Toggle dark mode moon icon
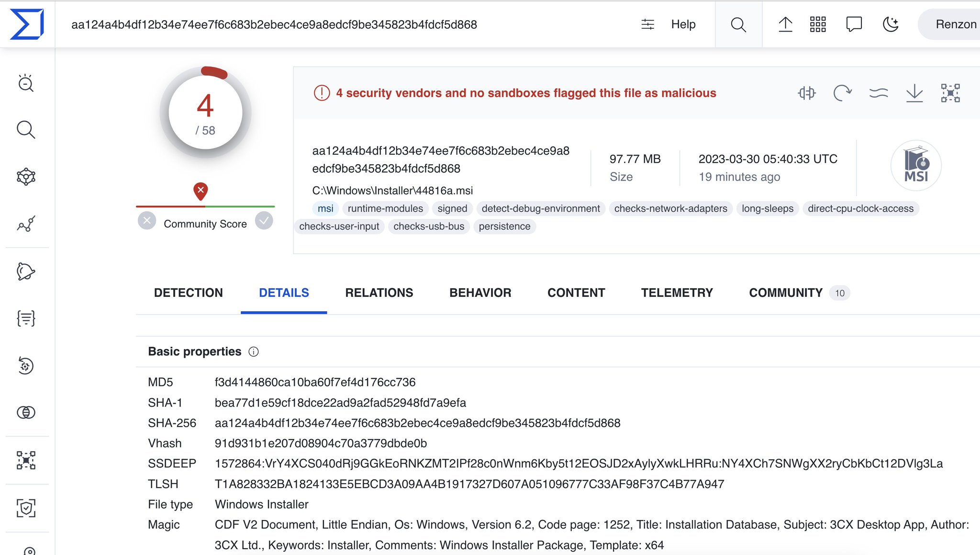This screenshot has height=555, width=980. pos(891,24)
